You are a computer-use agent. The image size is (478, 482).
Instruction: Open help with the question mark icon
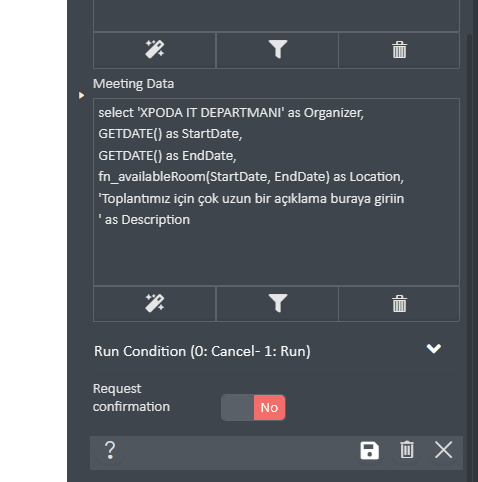click(x=110, y=450)
